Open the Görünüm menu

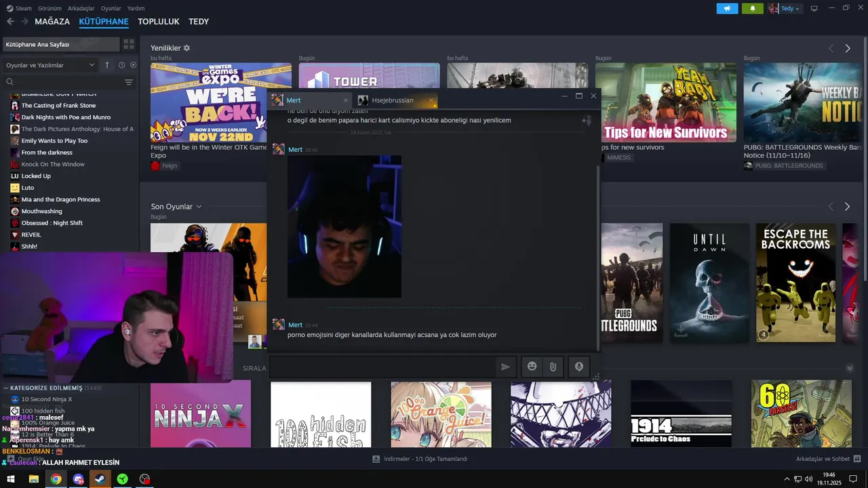pyautogui.click(x=50, y=9)
